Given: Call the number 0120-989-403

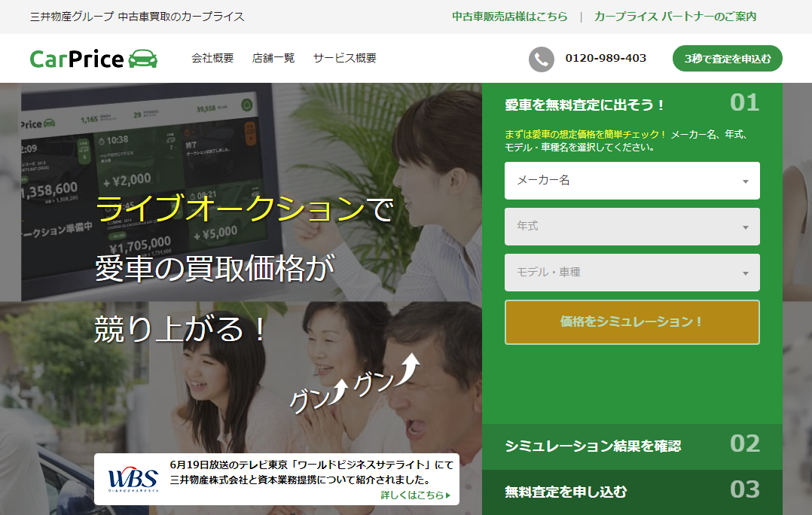Looking at the screenshot, I should [x=606, y=59].
